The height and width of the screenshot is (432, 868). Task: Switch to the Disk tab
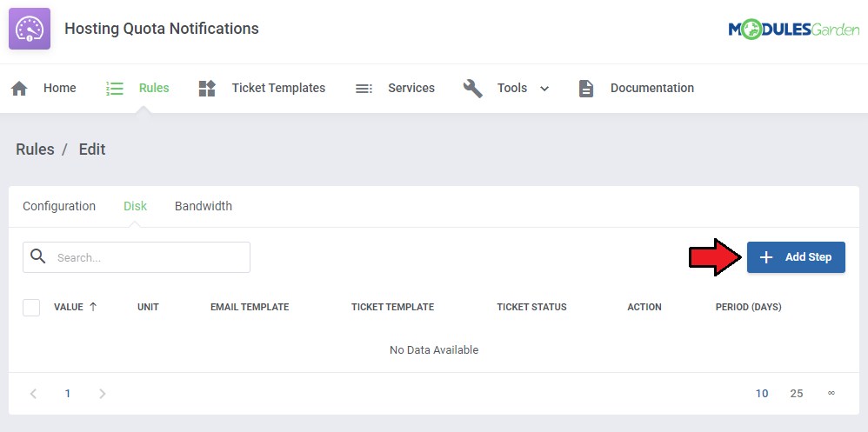pos(135,206)
